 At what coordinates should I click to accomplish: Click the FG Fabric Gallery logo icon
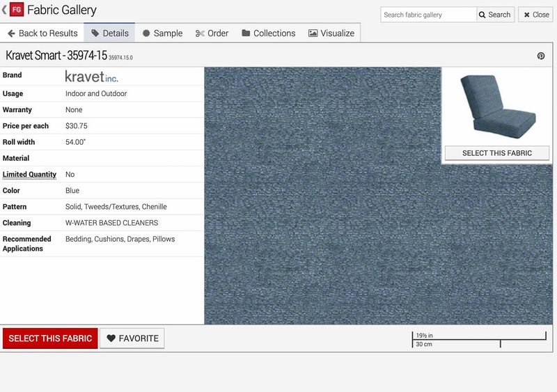(x=16, y=10)
